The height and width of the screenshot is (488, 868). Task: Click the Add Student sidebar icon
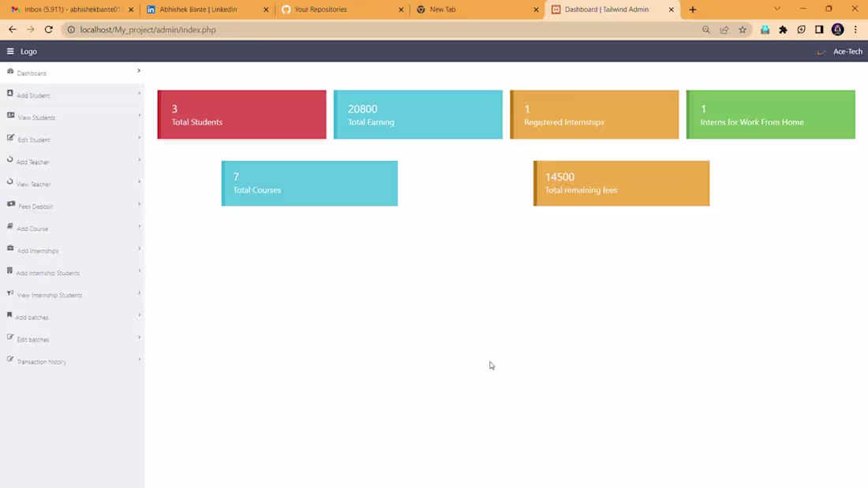pyautogui.click(x=10, y=94)
